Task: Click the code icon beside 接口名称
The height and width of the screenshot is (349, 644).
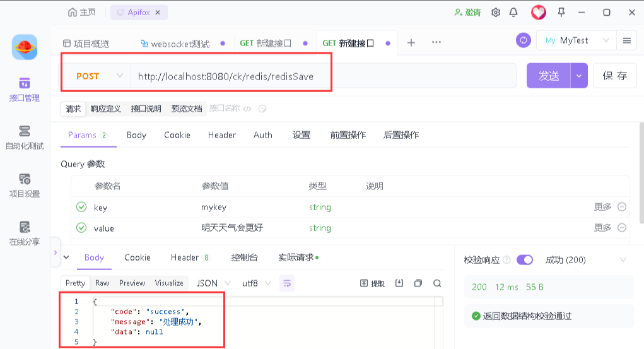Action: [x=247, y=109]
